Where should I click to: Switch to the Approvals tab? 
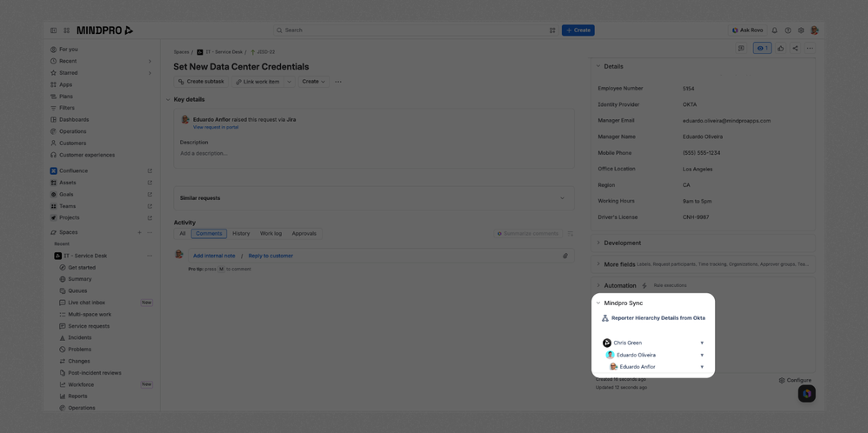[304, 234]
